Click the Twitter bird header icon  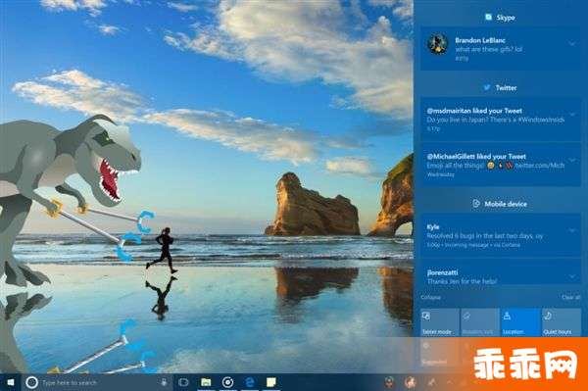tap(487, 87)
